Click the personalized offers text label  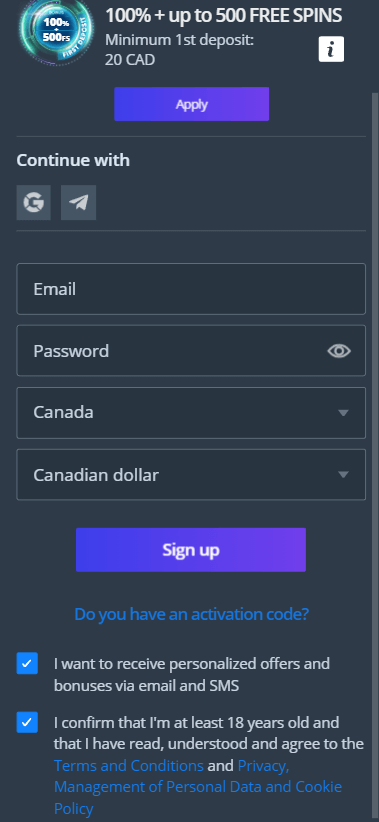click(192, 674)
